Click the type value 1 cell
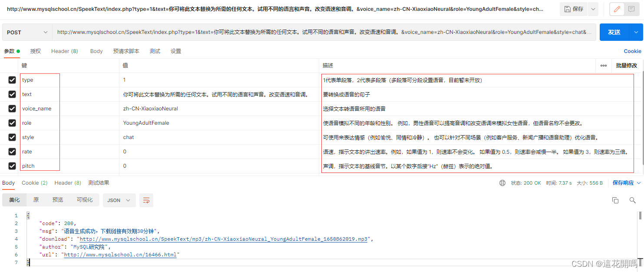Image resolution: width=644 pixels, height=272 pixels. (219, 80)
